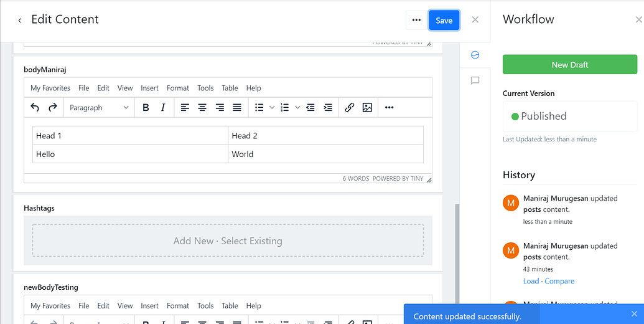Open Format menu in bodyManiraj editor
This screenshot has width=644, height=324.
(178, 88)
